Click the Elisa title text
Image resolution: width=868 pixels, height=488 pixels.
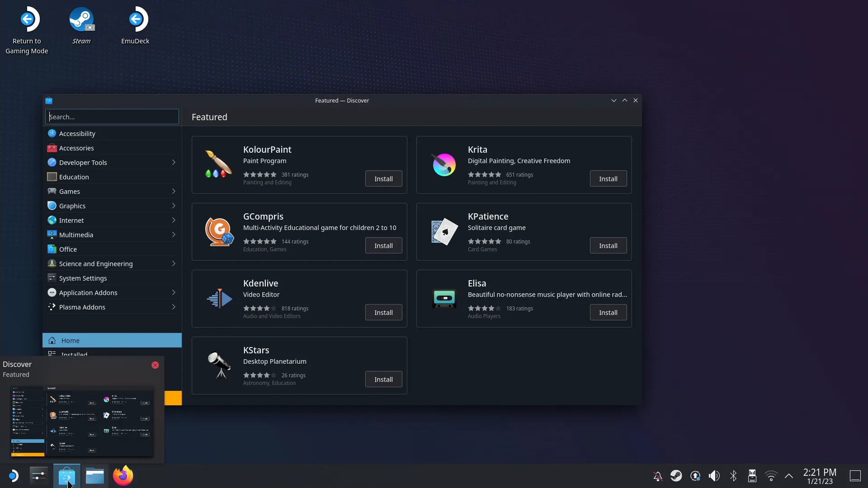pyautogui.click(x=477, y=283)
